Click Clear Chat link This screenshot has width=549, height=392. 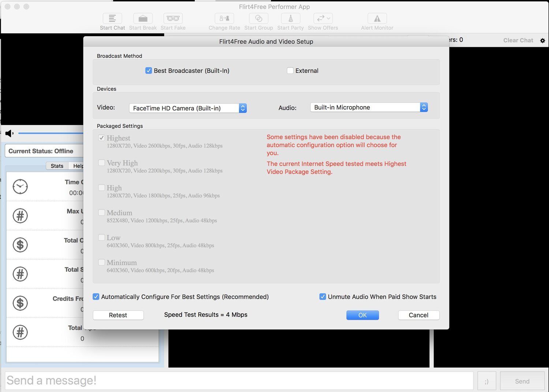click(x=518, y=40)
